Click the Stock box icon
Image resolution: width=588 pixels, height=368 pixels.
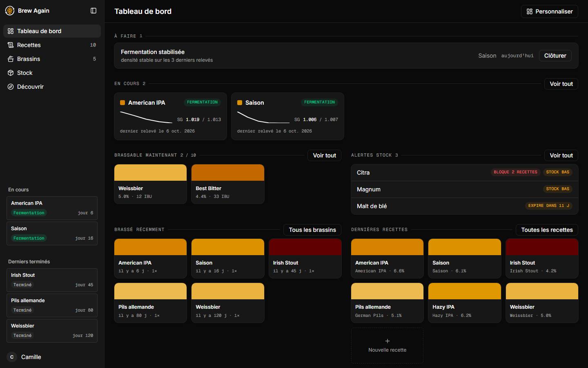(x=11, y=73)
